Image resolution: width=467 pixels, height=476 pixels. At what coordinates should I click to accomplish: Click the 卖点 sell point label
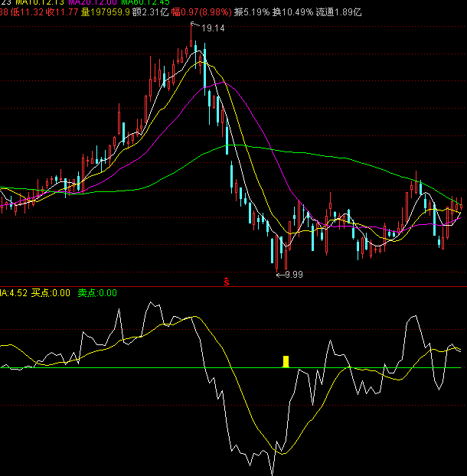tap(96, 292)
